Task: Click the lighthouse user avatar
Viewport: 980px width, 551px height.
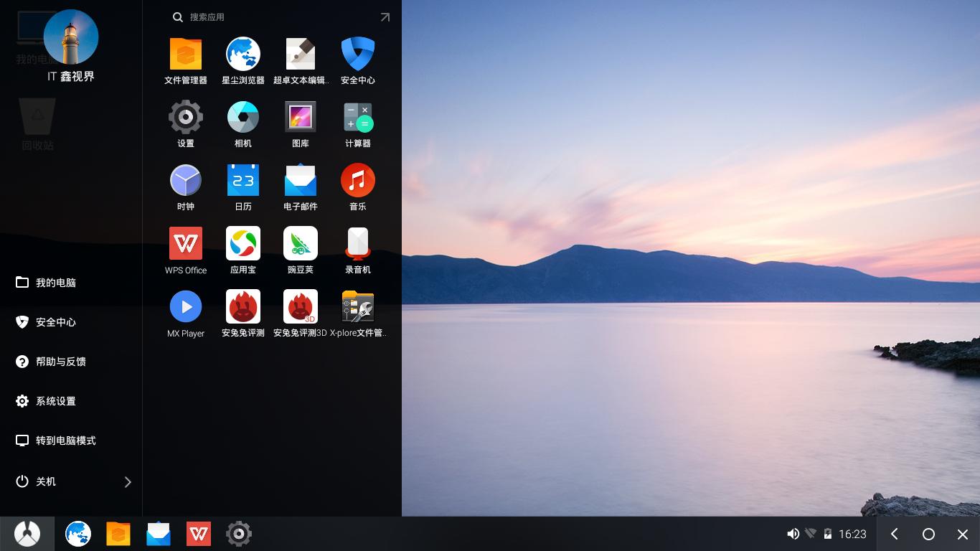Action: tap(71, 37)
